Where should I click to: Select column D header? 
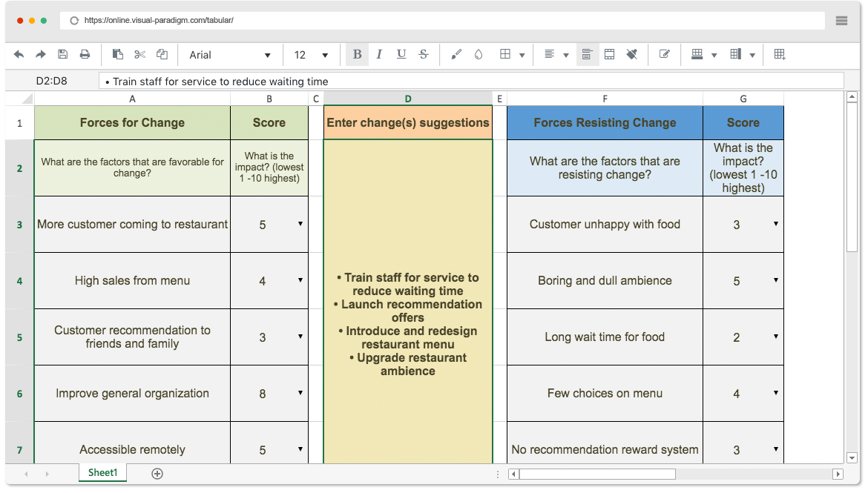[x=408, y=99]
